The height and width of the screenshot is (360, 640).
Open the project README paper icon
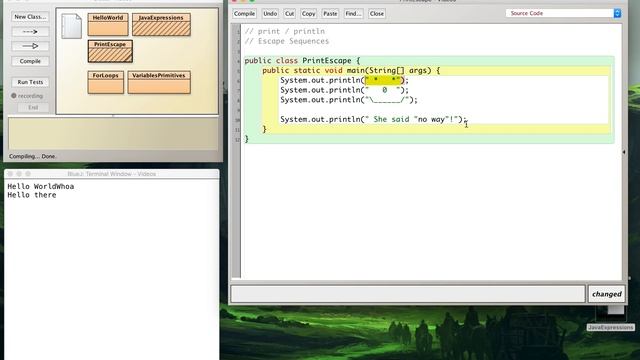pyautogui.click(x=71, y=27)
